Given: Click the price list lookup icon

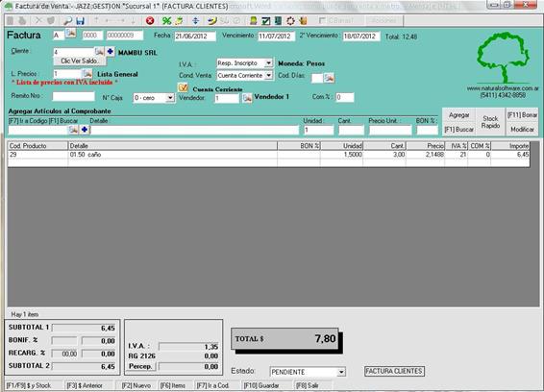Looking at the screenshot, I should click(x=87, y=74).
